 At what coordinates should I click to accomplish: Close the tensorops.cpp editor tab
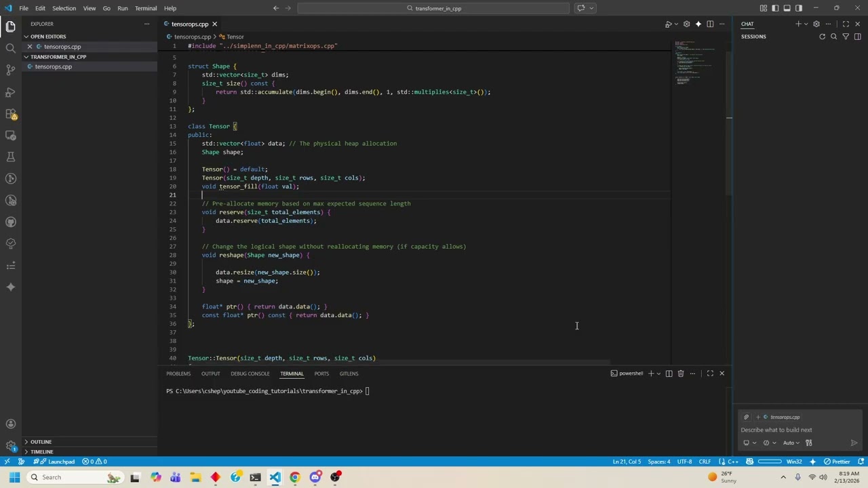point(214,24)
